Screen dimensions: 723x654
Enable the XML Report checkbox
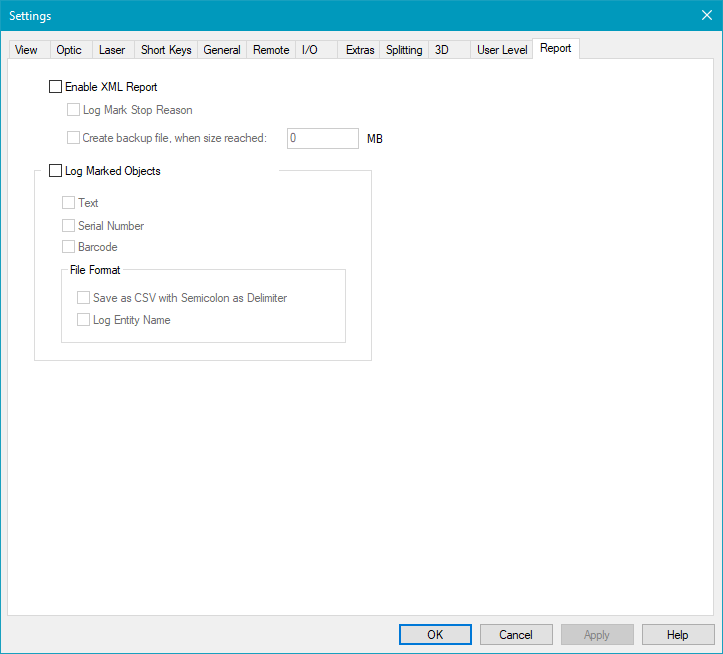[x=55, y=87]
